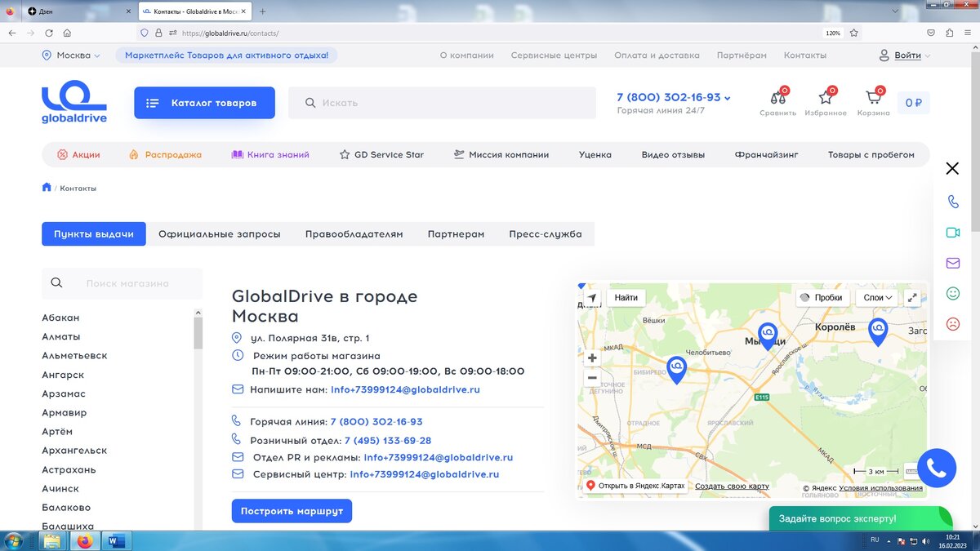980x551 pixels.
Task: Click the sad smiley feedback icon
Action: click(x=952, y=323)
